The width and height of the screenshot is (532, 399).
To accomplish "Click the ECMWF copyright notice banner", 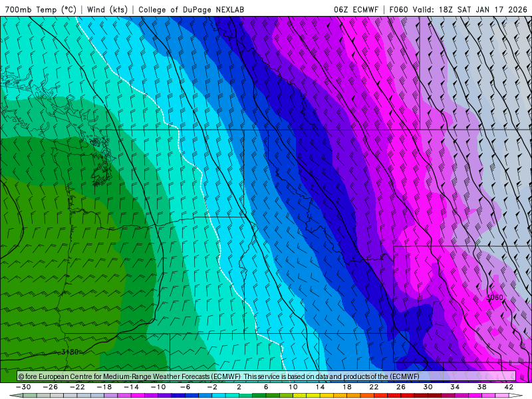I will coord(267,376).
